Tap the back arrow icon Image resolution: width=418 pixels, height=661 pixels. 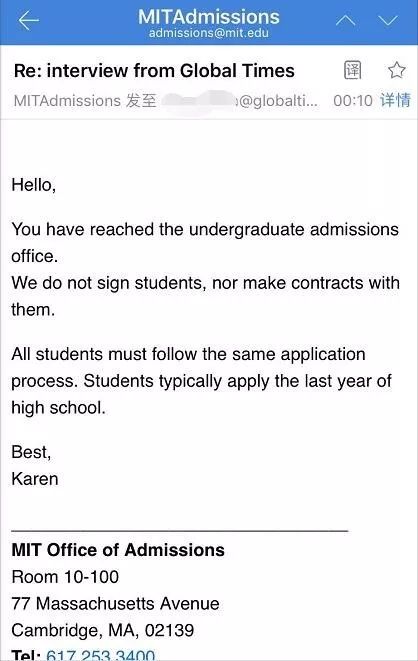(x=29, y=20)
